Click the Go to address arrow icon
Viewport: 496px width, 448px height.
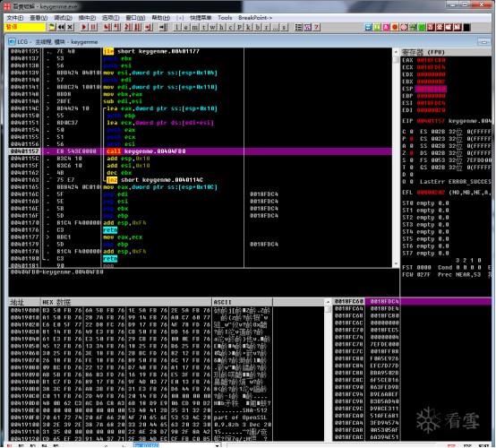click(x=163, y=27)
